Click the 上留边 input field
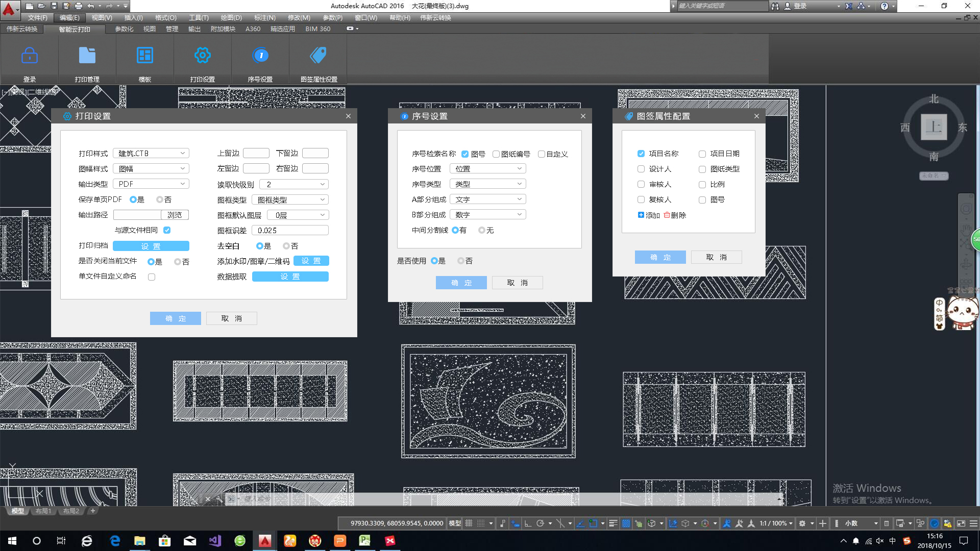This screenshot has width=980, height=551. (x=256, y=153)
